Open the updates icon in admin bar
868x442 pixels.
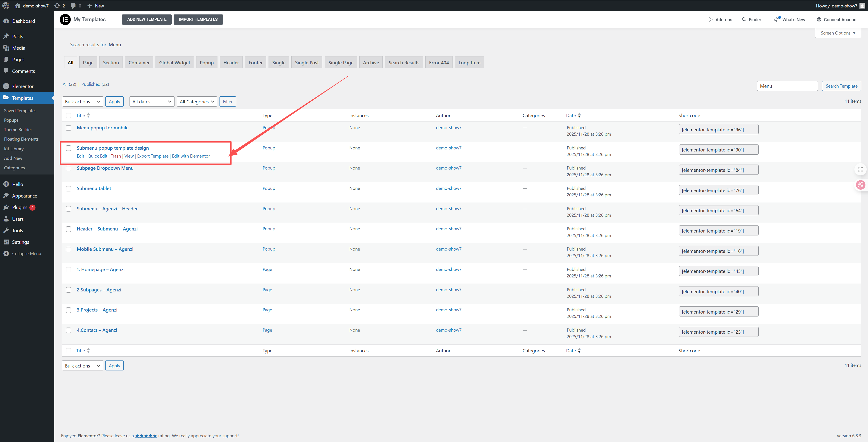pyautogui.click(x=57, y=6)
